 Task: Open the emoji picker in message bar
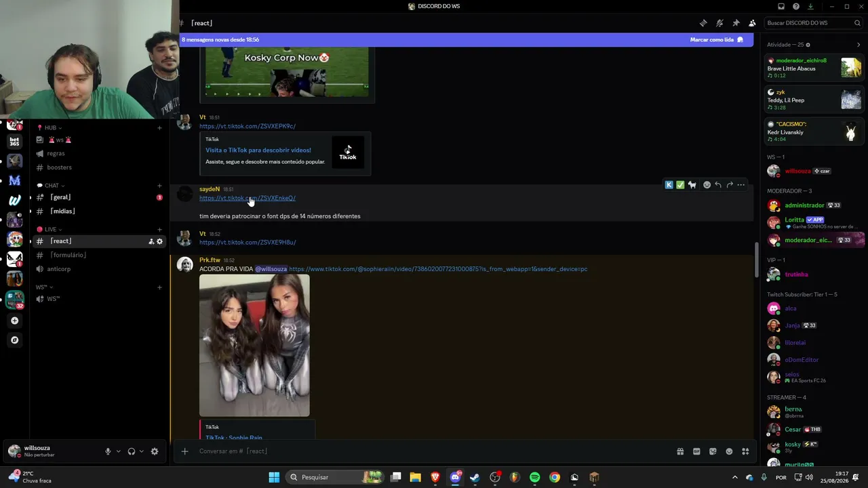(x=729, y=451)
